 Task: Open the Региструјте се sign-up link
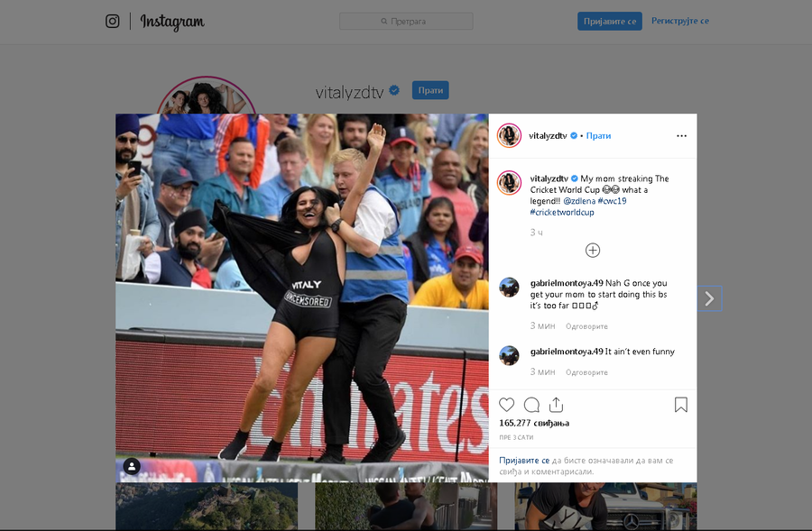(x=680, y=21)
